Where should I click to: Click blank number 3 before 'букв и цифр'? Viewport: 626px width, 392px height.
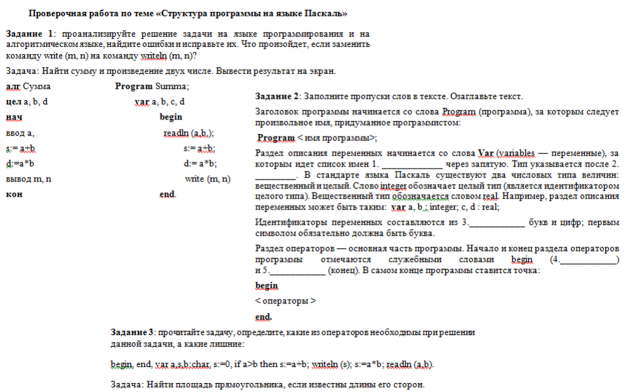pos(497,222)
